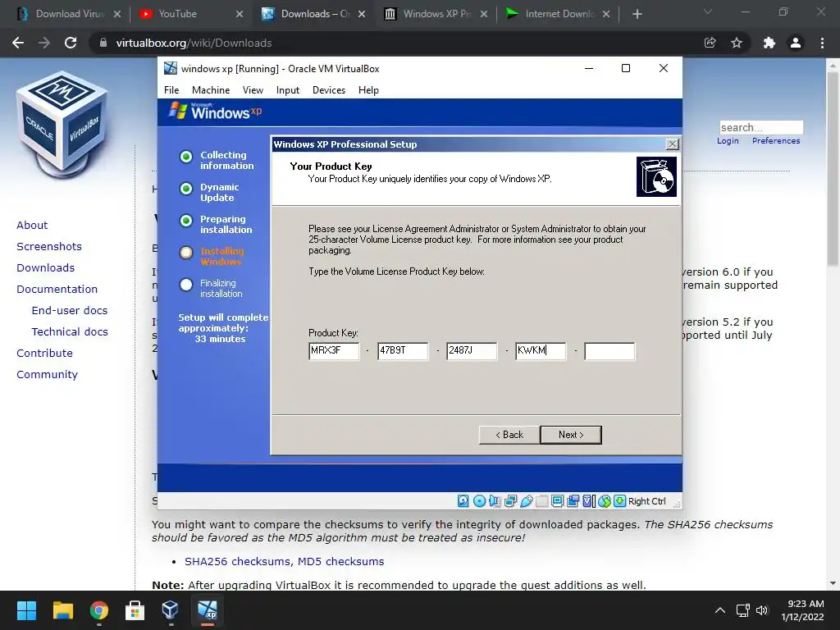Open the Chrome three-dot menu
The height and width of the screenshot is (630, 840).
tap(822, 43)
